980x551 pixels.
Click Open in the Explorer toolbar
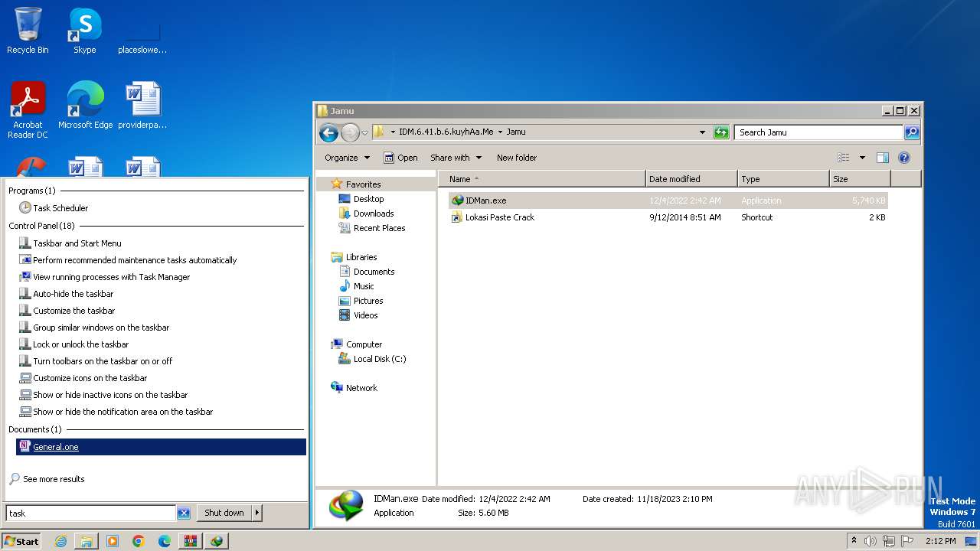[400, 158]
